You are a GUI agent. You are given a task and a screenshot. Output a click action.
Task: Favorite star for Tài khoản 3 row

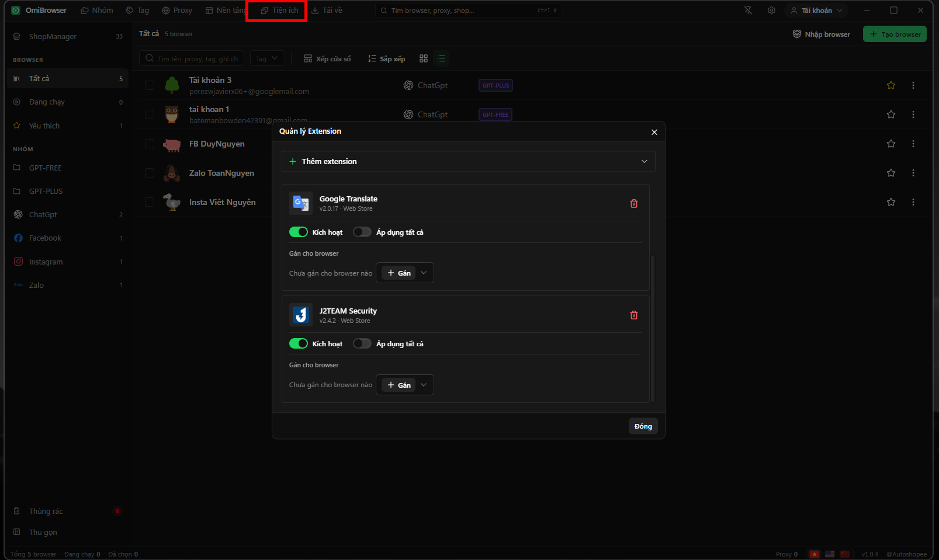tap(891, 85)
